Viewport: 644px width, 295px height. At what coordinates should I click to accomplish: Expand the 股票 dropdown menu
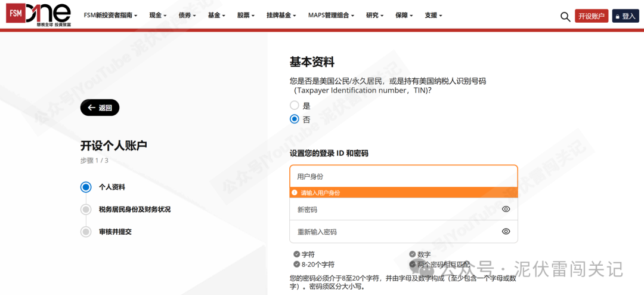coord(246,16)
